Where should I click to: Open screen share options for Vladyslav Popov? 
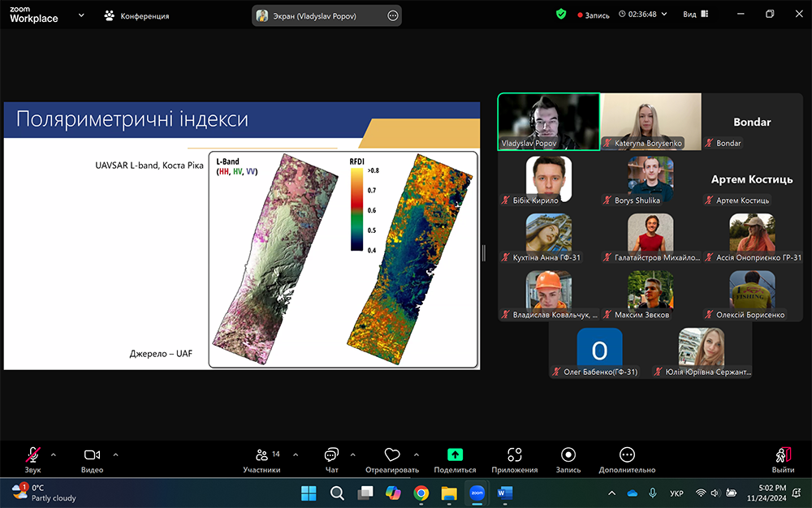pyautogui.click(x=393, y=15)
